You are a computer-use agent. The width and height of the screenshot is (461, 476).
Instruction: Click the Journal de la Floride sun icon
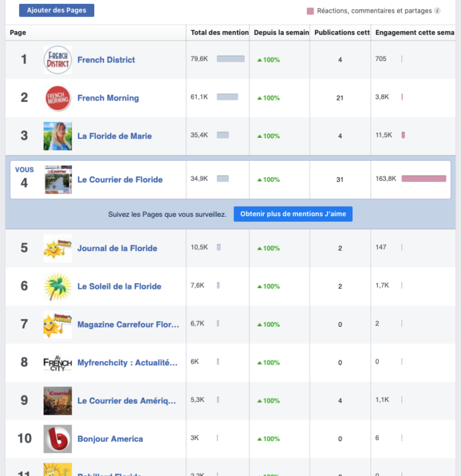(x=58, y=248)
